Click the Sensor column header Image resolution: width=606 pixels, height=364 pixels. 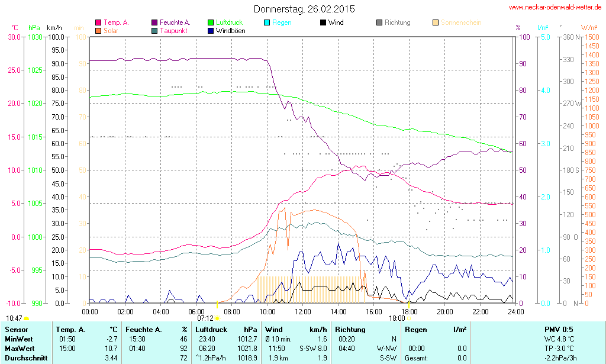[x=16, y=329]
